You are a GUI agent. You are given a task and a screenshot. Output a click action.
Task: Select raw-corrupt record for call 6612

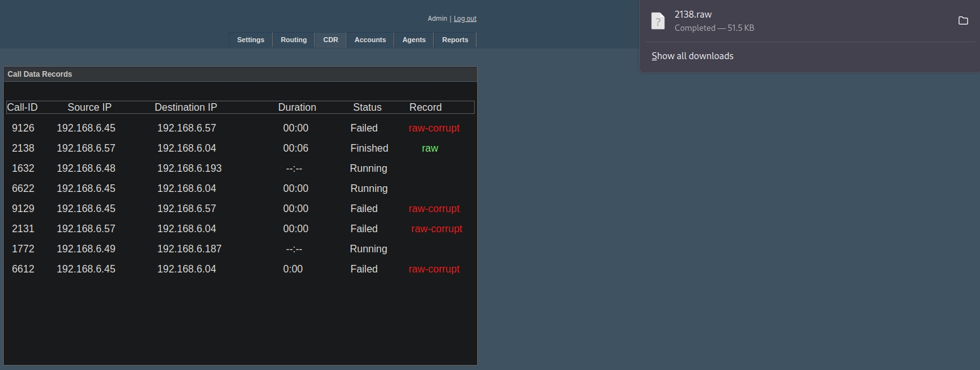[x=434, y=269]
